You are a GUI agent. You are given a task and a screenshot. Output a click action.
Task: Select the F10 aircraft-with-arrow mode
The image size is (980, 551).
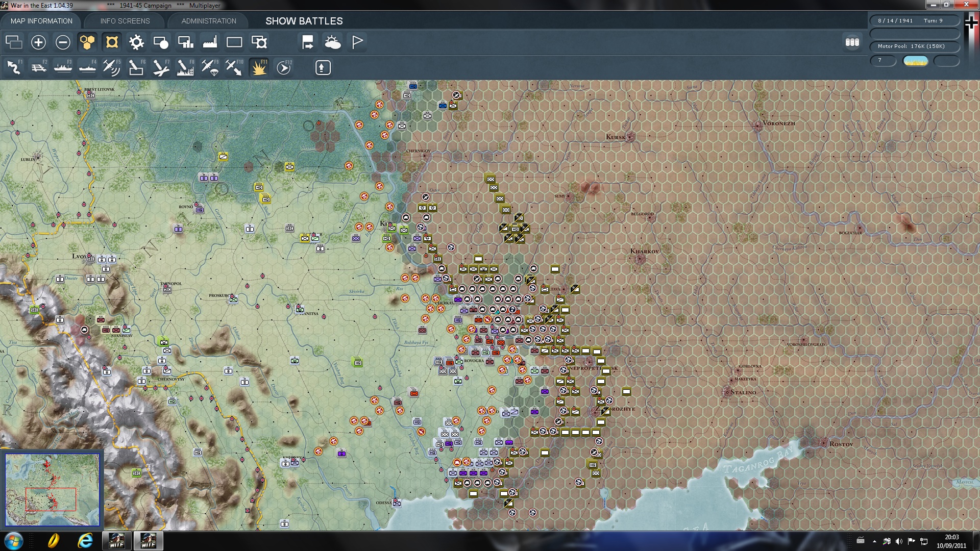pyautogui.click(x=234, y=67)
